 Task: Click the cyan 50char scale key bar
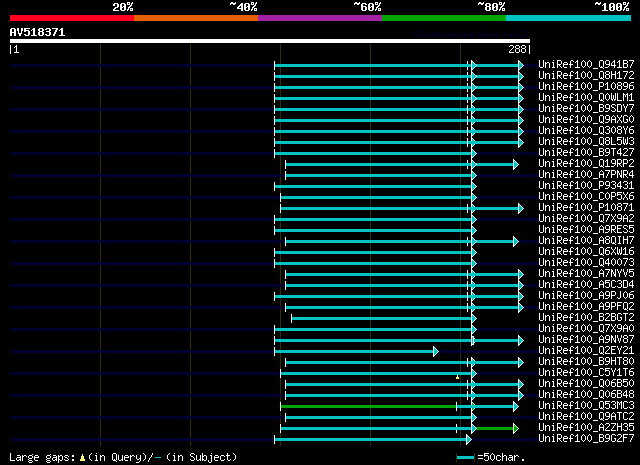point(465,457)
